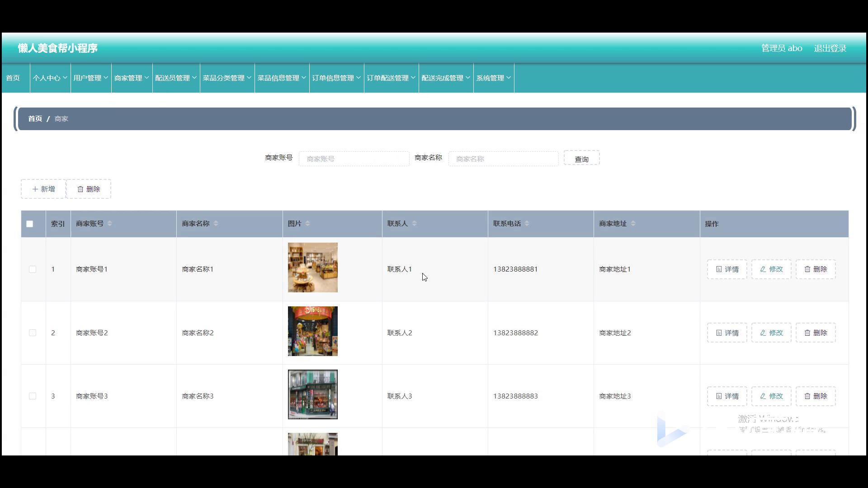Sort by 联系电话 column sort icon
The image size is (868, 488).
[x=527, y=224]
